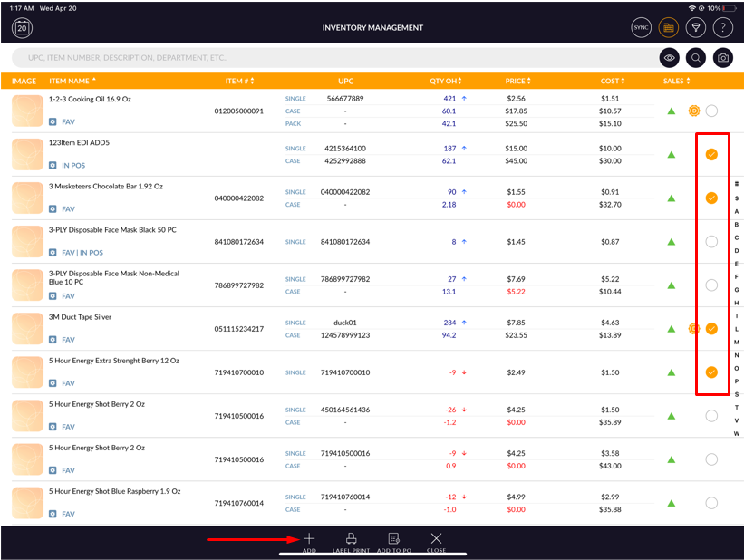Click the magnifier search icon
The width and height of the screenshot is (744, 560).
pos(696,58)
